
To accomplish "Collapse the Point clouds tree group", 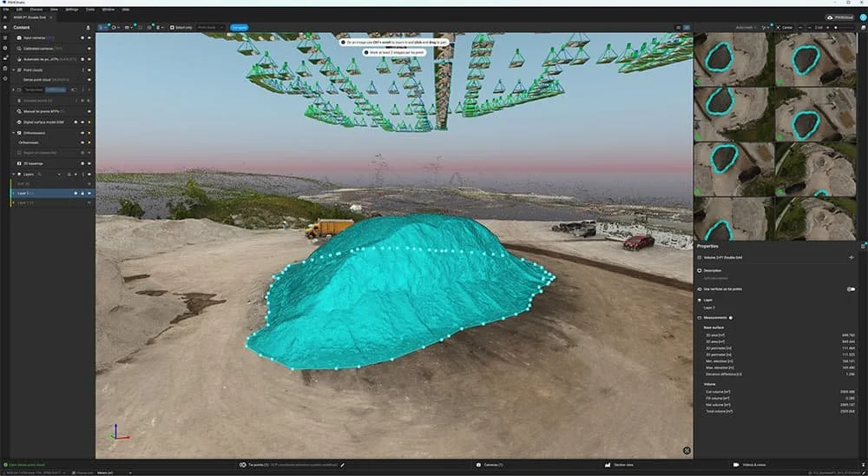I will pyautogui.click(x=14, y=69).
